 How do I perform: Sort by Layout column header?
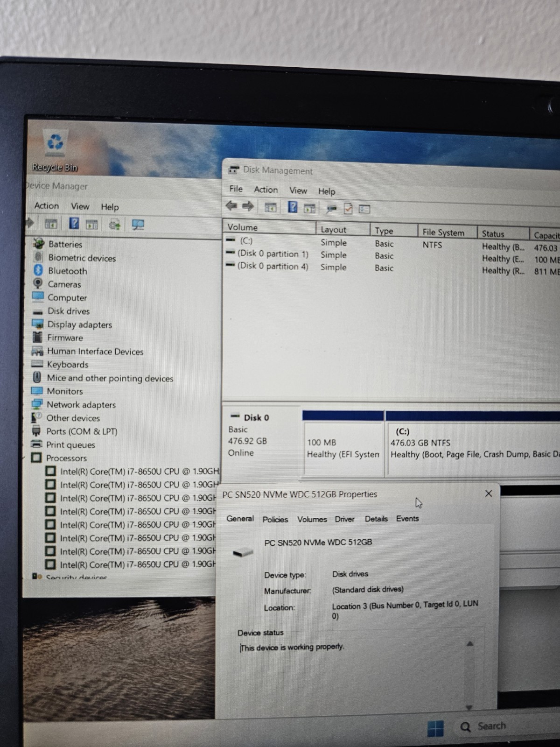tap(343, 229)
